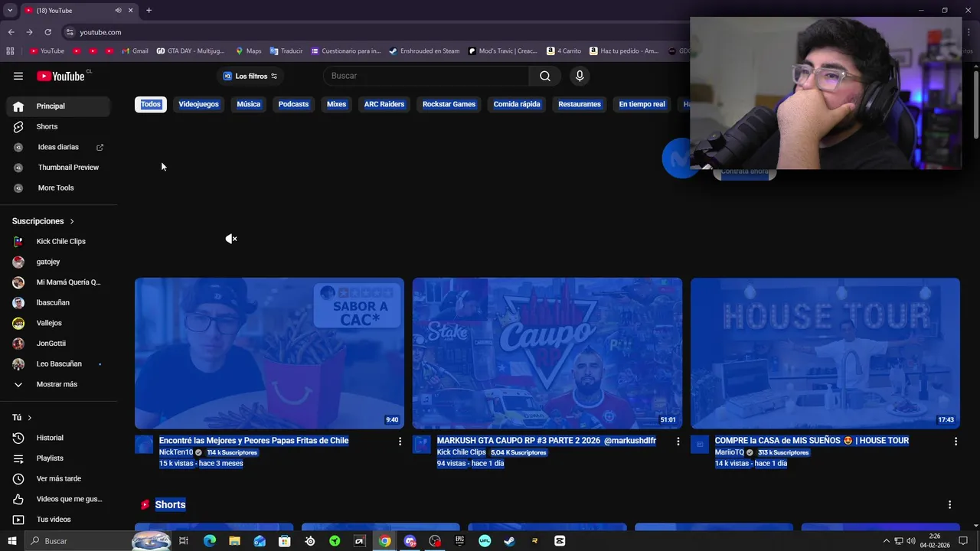Open the Chrome apps grid in bookmarks bar
The height and width of the screenshot is (551, 980).
tap(10, 51)
